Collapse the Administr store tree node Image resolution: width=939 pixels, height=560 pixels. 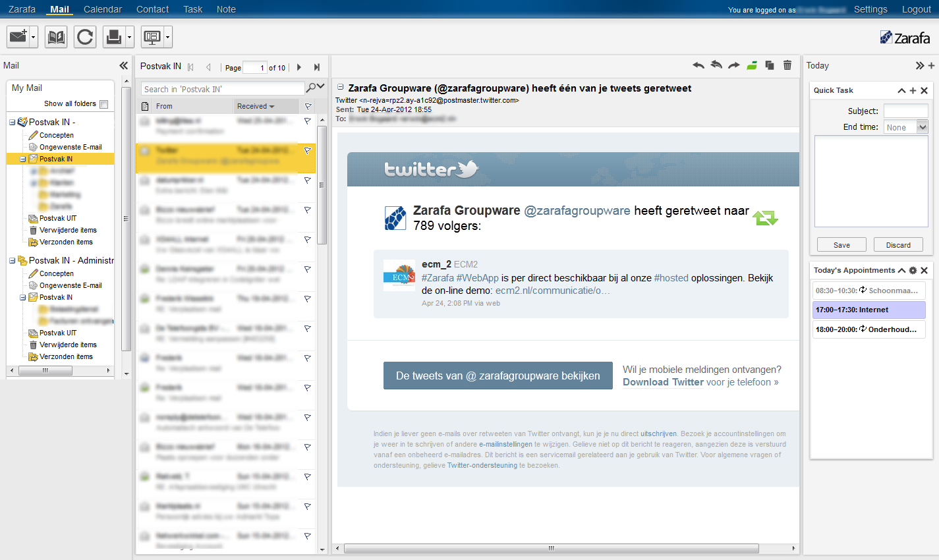click(x=12, y=260)
